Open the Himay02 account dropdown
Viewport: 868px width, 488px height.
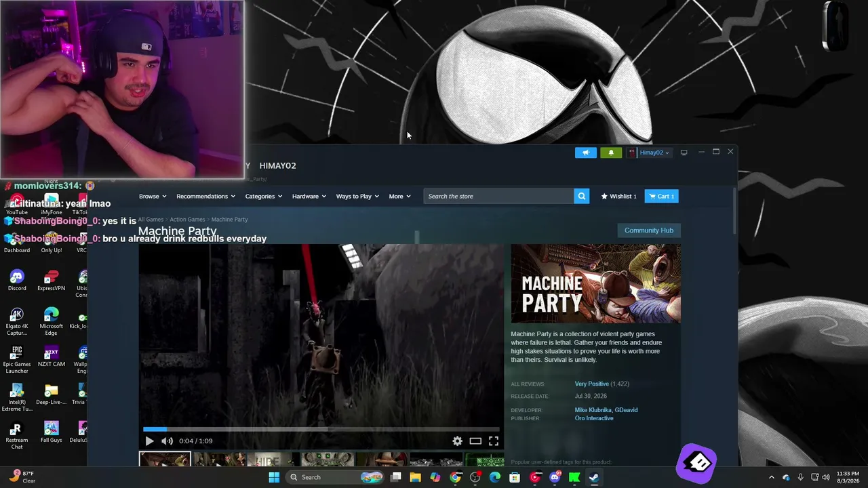[649, 152]
